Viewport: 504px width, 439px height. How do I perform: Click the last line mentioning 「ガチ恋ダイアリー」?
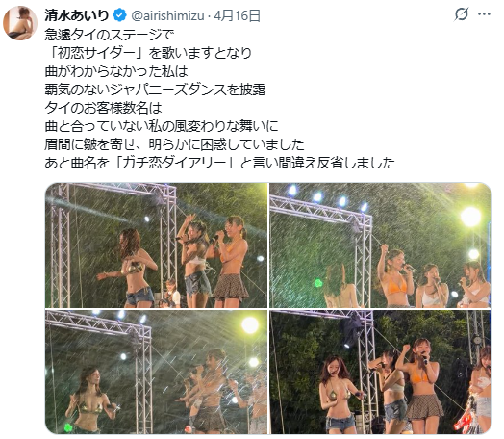[x=220, y=163]
